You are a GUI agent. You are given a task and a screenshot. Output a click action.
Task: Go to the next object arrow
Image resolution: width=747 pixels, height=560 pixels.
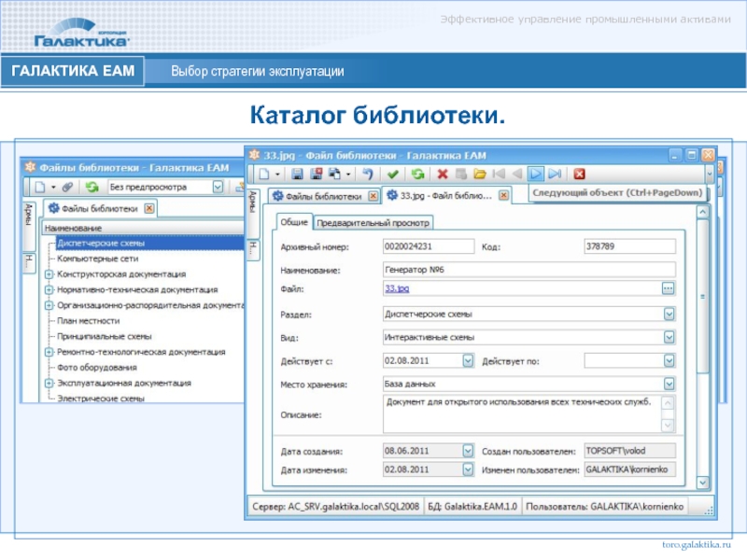[536, 174]
